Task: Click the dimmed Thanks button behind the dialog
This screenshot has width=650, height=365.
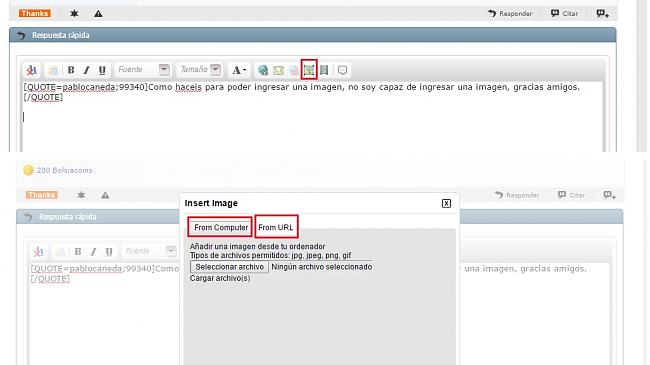Action: tap(41, 195)
